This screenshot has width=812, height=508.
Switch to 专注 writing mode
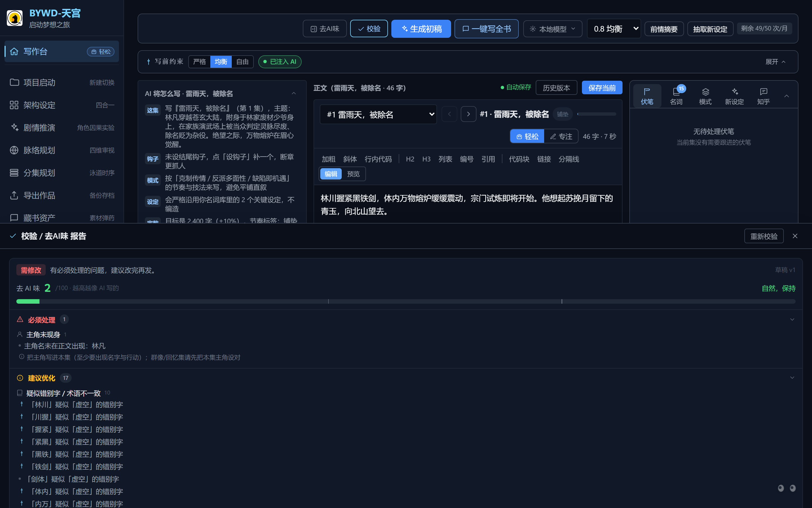(561, 136)
